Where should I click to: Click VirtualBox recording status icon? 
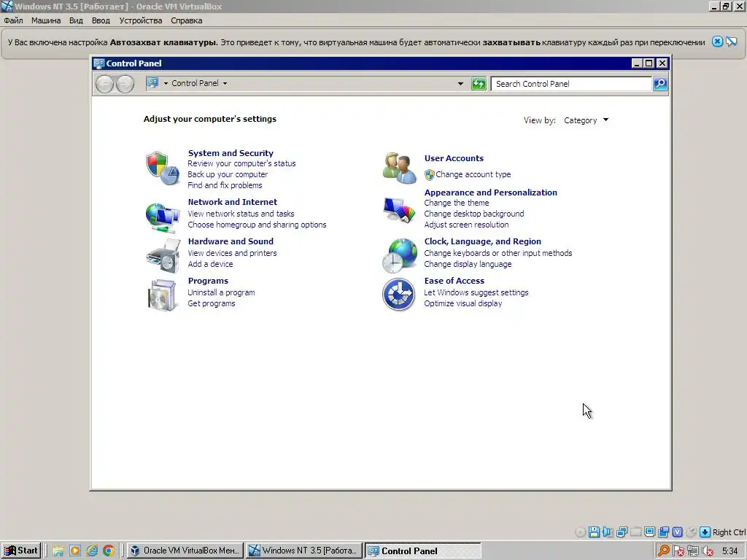[x=663, y=532]
